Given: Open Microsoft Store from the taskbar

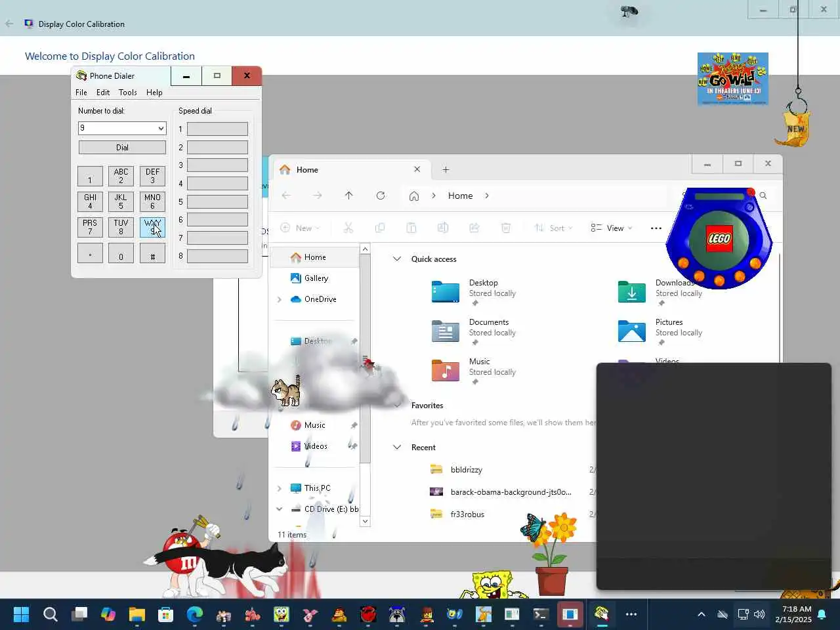Looking at the screenshot, I should tap(166, 614).
